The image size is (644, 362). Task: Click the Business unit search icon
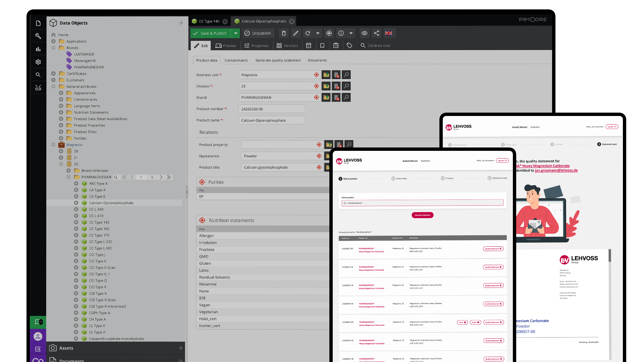pos(346,75)
